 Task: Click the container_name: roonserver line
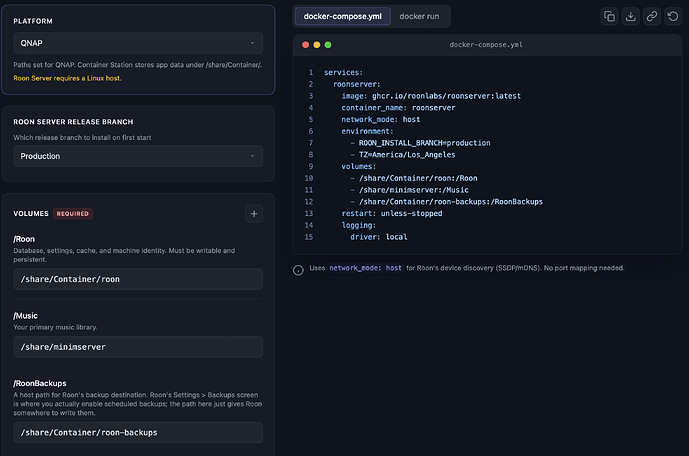398,108
